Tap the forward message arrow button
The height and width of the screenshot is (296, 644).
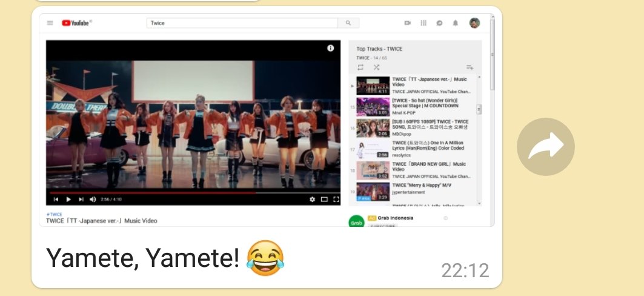click(545, 147)
